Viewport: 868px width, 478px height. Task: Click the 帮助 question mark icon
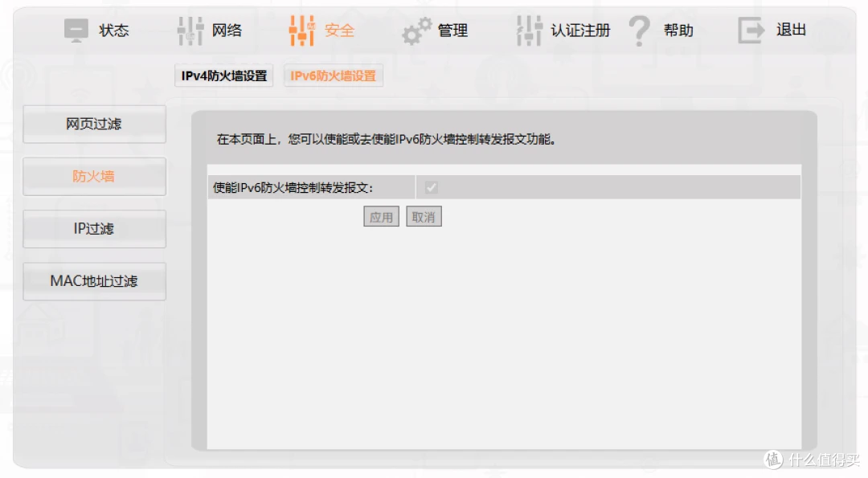(x=640, y=31)
